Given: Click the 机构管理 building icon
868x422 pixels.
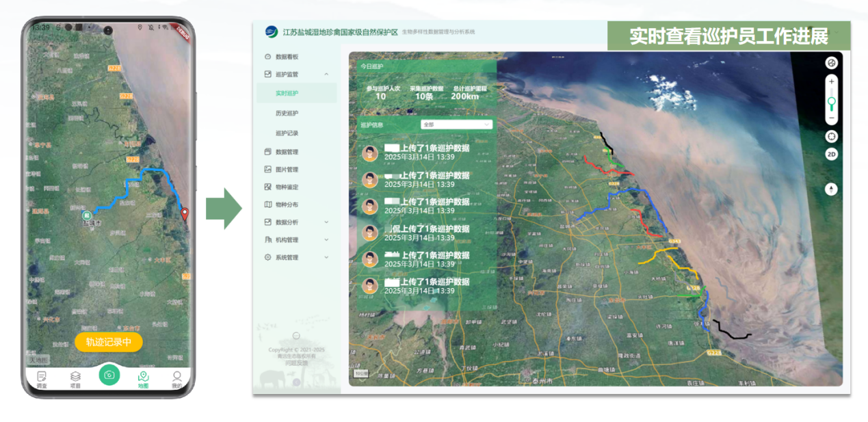Looking at the screenshot, I should [268, 240].
